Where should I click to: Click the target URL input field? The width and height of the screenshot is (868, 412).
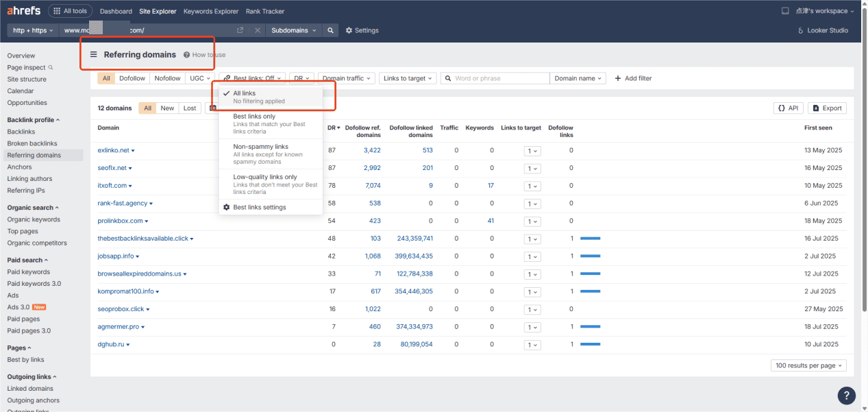pos(147,30)
